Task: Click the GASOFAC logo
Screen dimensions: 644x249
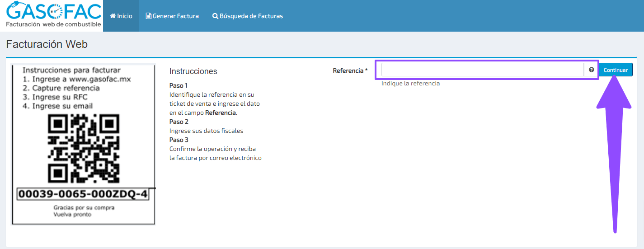Action: [x=53, y=15]
